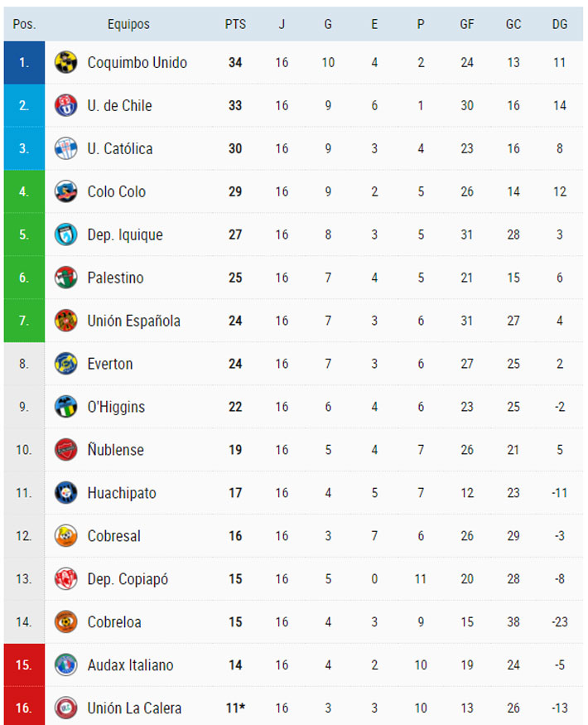Open the Unión Española team link

(133, 321)
